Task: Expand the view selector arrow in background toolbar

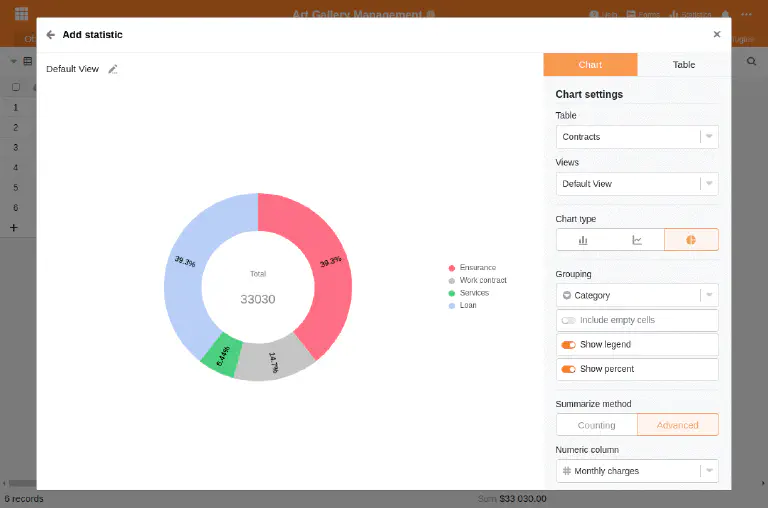Action: (x=14, y=61)
